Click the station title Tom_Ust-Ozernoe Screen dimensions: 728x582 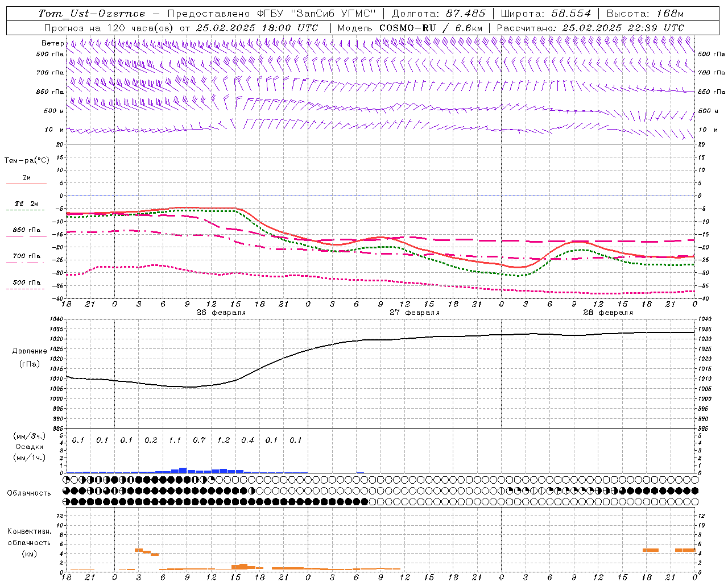pos(92,14)
